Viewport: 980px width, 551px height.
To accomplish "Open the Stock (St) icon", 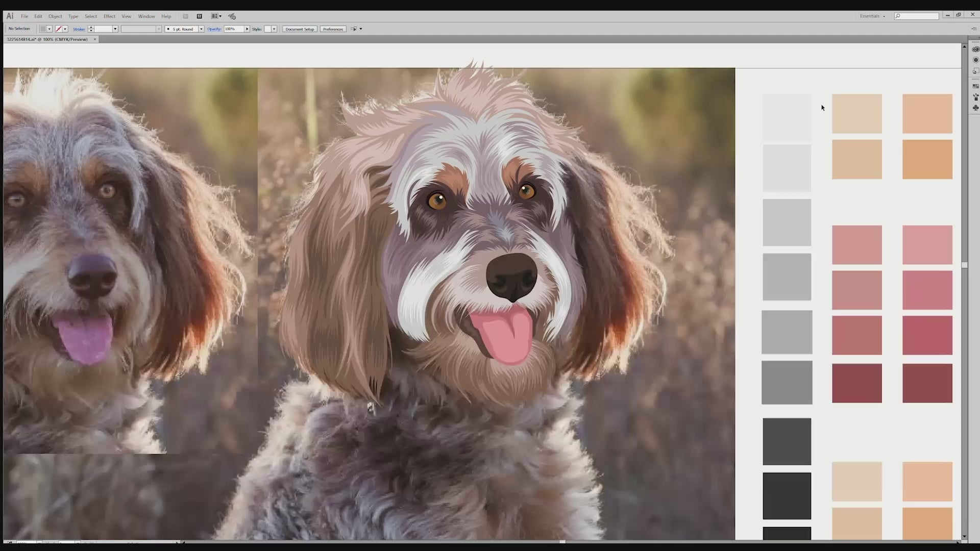I will pyautogui.click(x=200, y=16).
